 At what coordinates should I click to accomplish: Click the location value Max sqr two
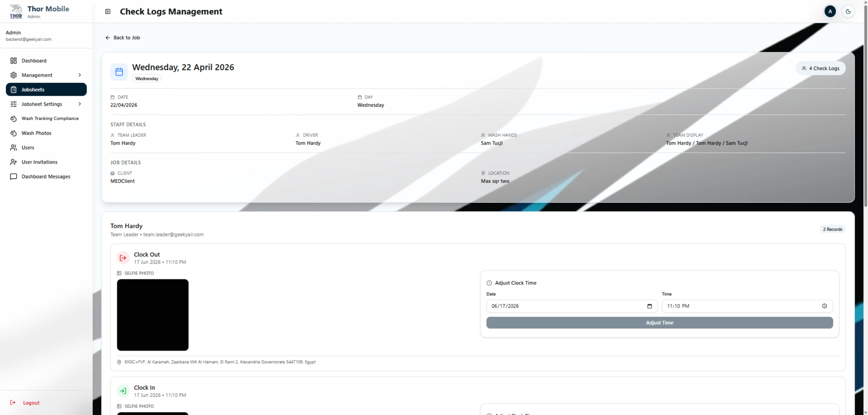coord(495,181)
